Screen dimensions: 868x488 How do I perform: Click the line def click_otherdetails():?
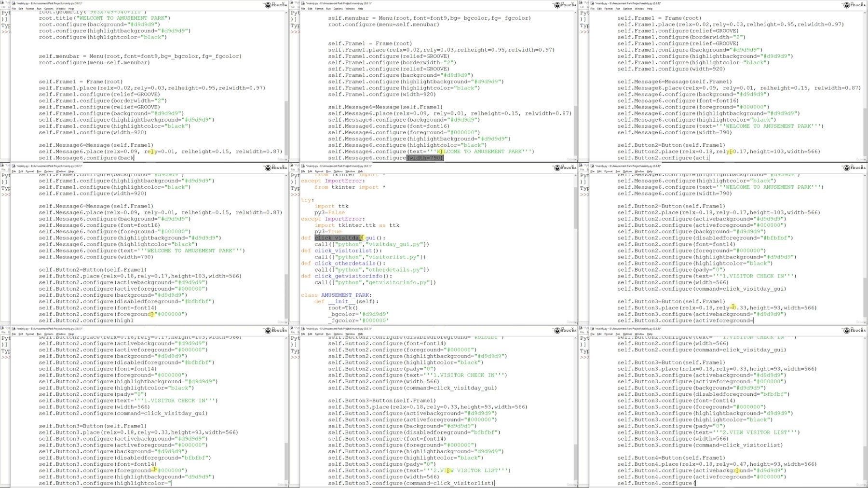tap(344, 263)
